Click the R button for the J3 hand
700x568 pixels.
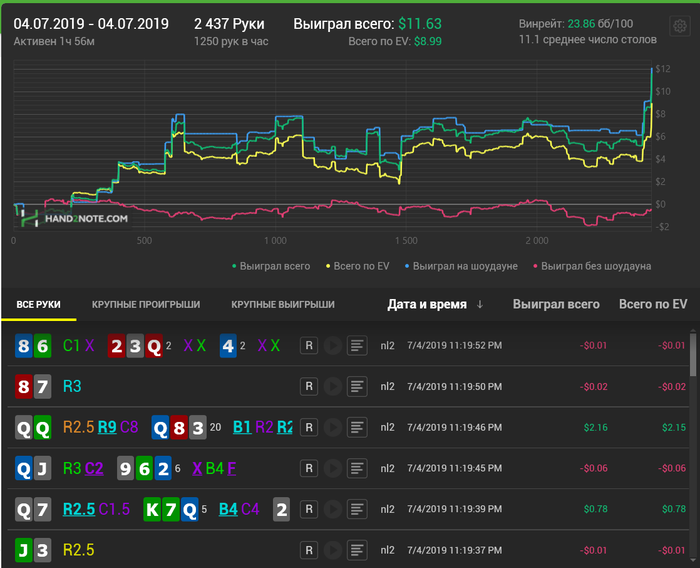[x=309, y=549]
